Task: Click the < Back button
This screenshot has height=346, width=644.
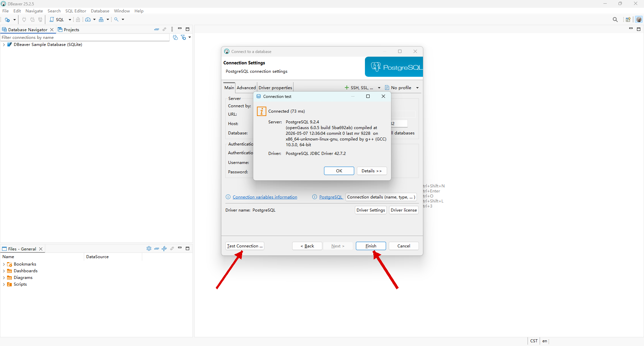Action: point(307,246)
